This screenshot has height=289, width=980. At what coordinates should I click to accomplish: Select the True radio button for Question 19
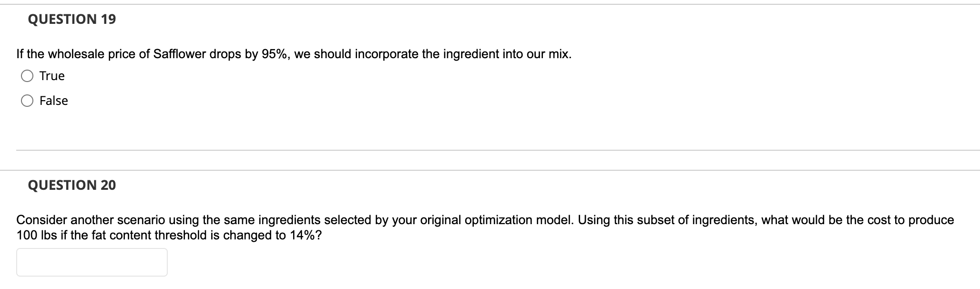click(27, 75)
